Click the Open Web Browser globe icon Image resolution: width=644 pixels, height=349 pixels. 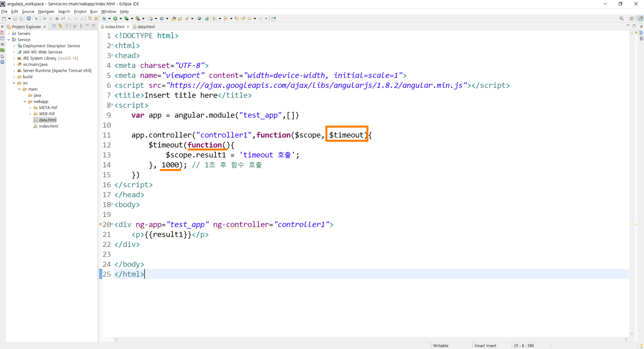pos(199,18)
